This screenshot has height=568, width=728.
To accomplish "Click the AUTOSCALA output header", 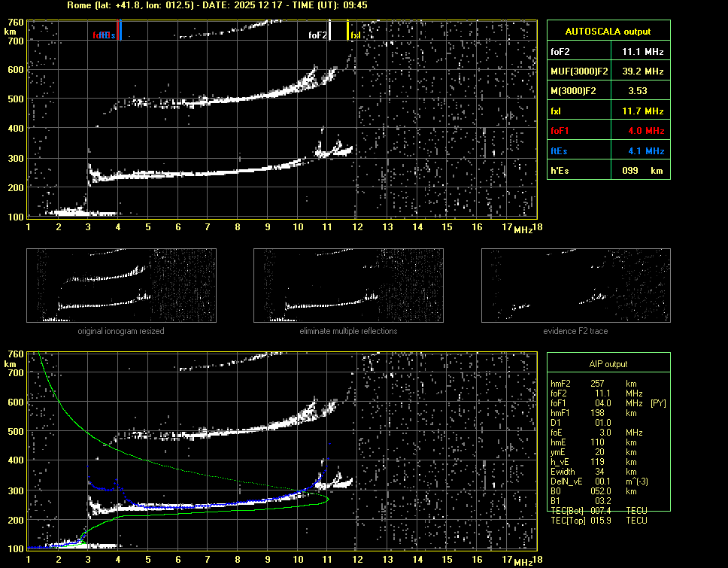I will pos(608,32).
